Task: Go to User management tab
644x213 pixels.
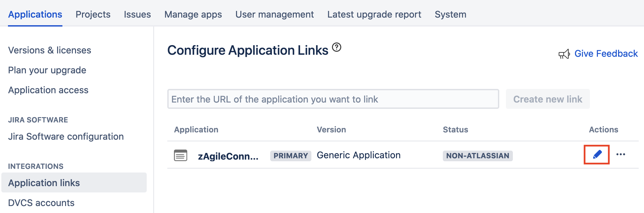Action: tap(275, 14)
